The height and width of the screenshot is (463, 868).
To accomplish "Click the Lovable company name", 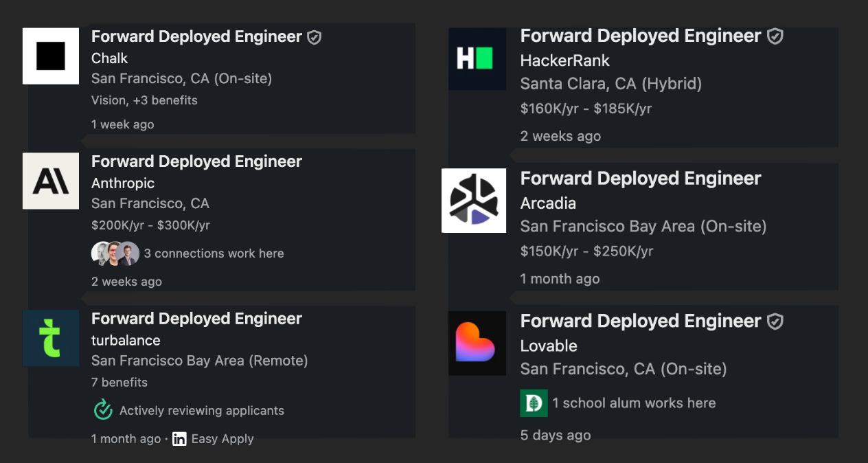I will pos(549,346).
